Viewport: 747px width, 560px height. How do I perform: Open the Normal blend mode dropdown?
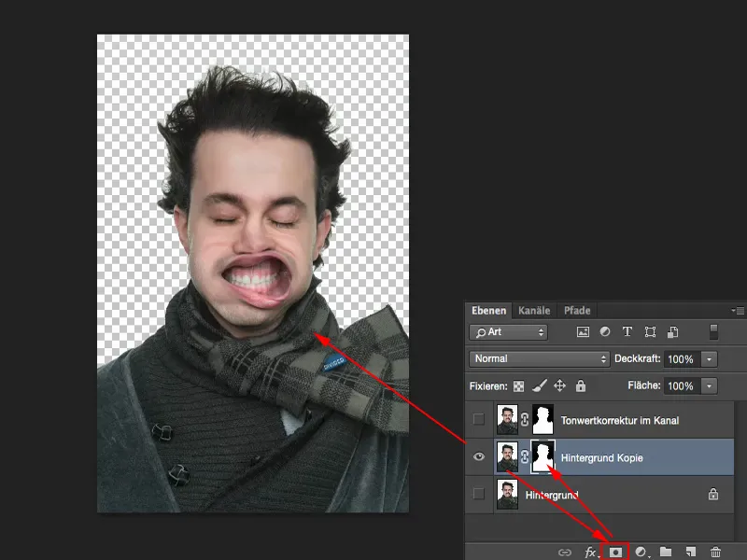540,358
